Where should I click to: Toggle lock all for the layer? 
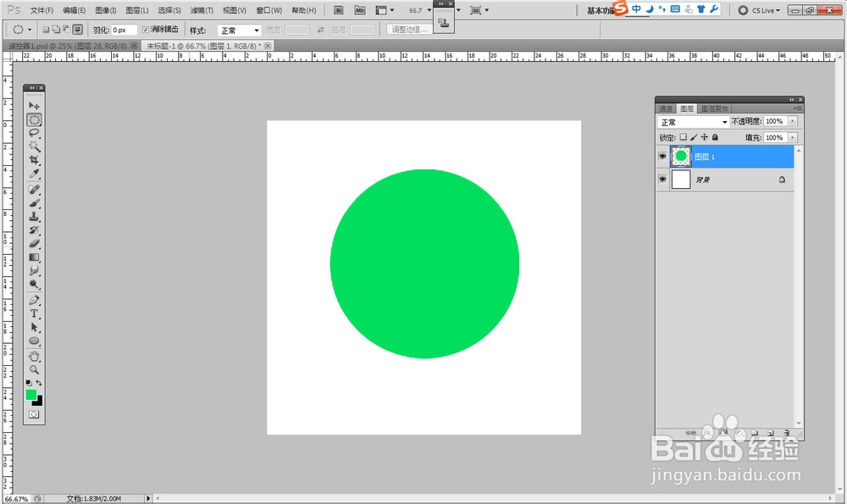coord(715,137)
